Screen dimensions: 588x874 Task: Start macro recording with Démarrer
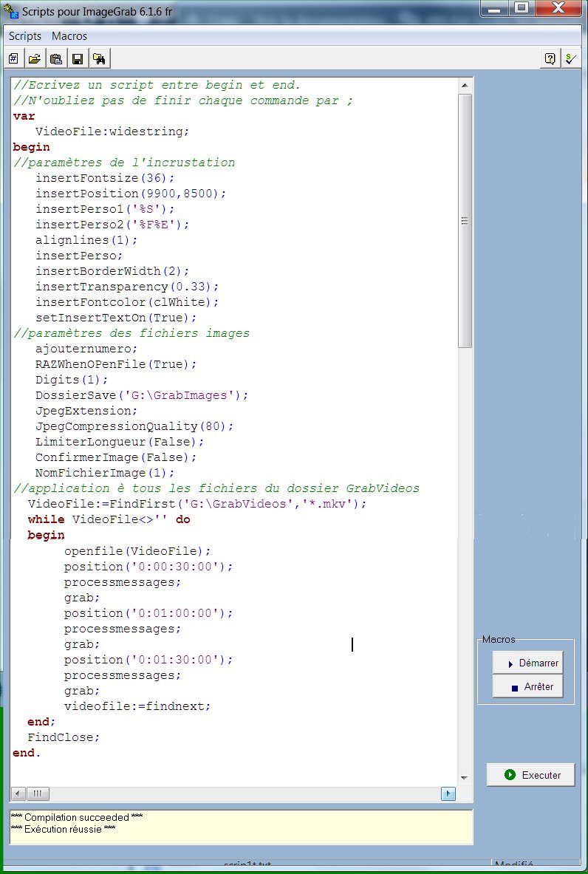[527, 663]
